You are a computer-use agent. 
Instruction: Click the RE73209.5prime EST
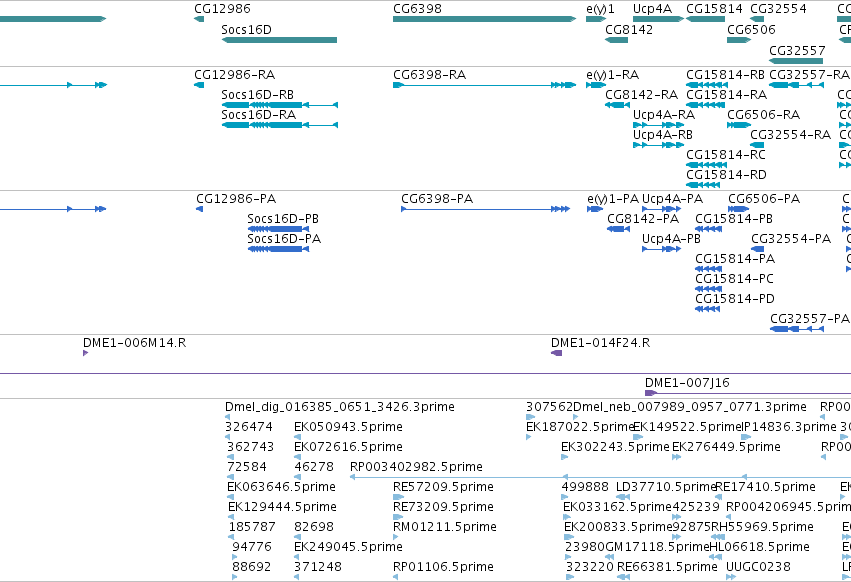coord(398,517)
